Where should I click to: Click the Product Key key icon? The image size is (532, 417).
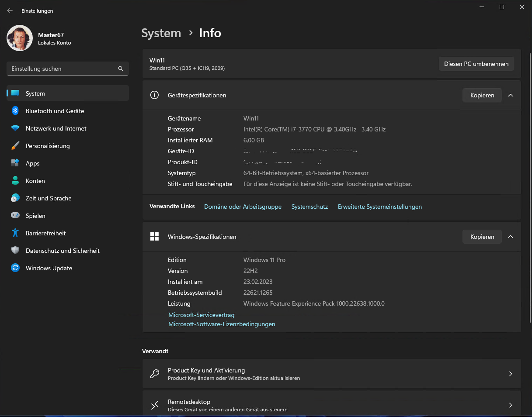[155, 374]
